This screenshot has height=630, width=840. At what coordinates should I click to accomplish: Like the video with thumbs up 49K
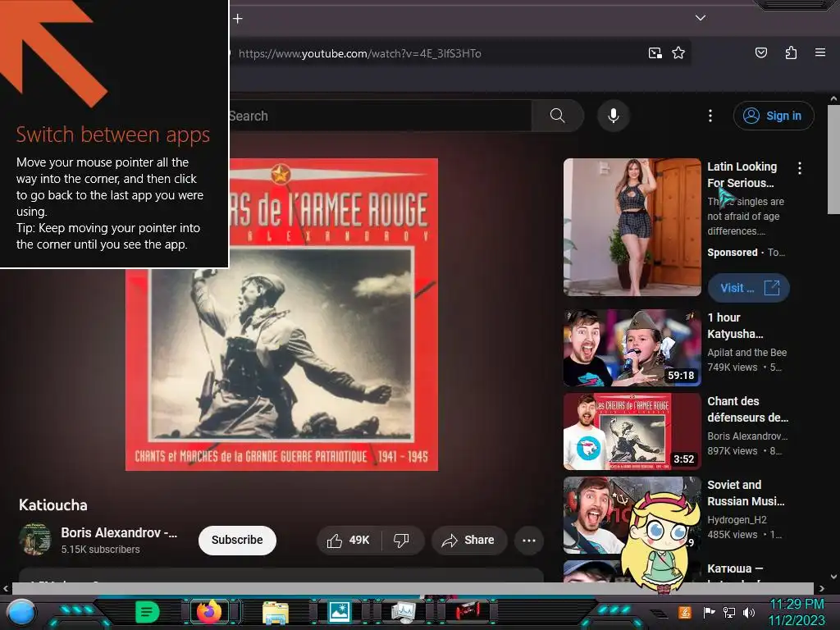pos(348,541)
